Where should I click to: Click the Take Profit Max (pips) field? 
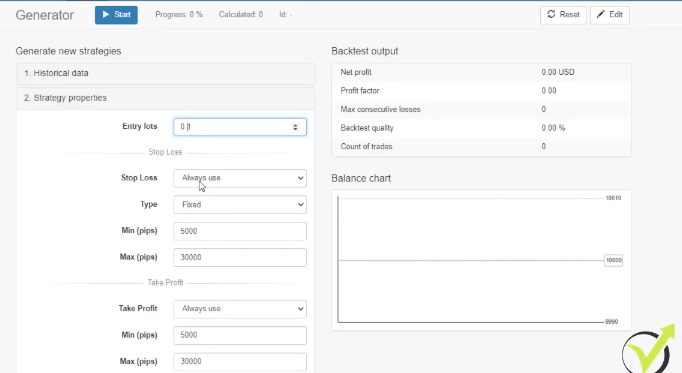(x=240, y=361)
